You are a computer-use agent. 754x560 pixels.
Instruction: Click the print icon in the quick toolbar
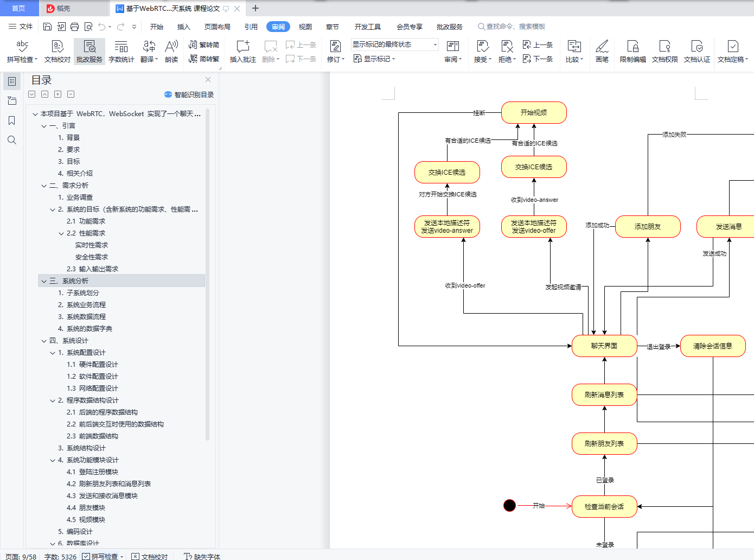[75, 27]
